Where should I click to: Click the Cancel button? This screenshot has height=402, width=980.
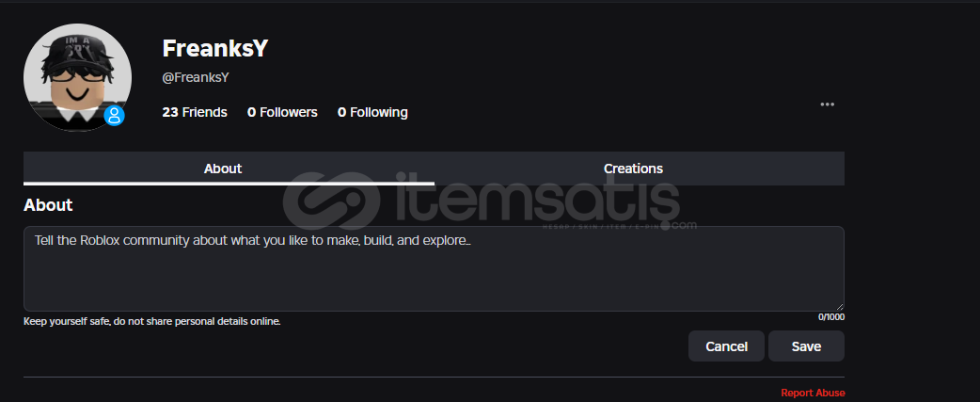[x=726, y=346]
